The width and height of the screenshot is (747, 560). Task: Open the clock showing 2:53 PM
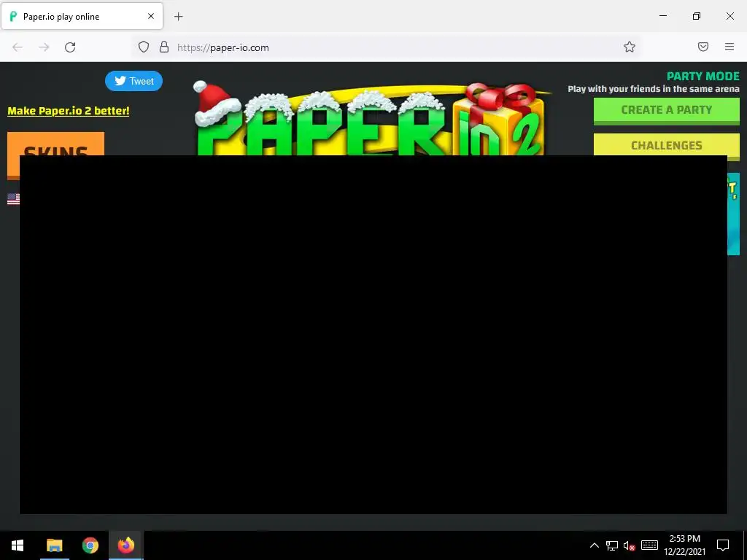click(x=684, y=545)
